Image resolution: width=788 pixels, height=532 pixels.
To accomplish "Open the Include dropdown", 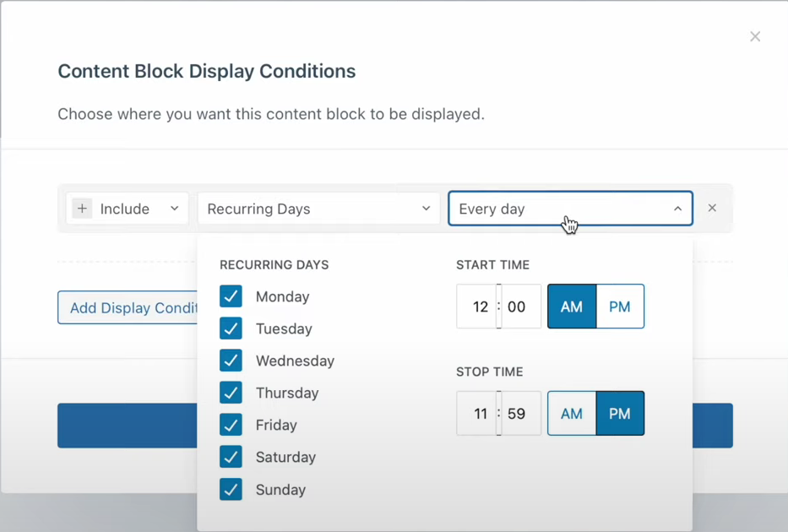I will [128, 209].
